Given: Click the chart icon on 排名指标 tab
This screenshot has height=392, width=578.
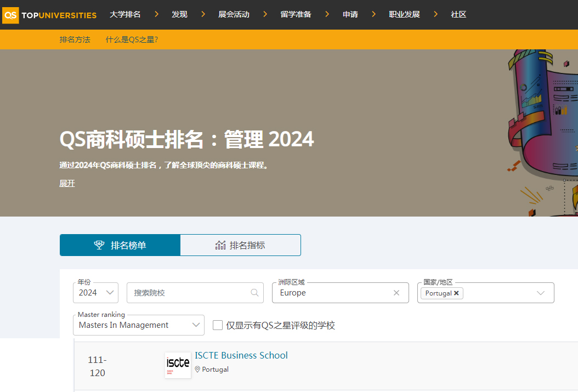Looking at the screenshot, I should coord(220,245).
